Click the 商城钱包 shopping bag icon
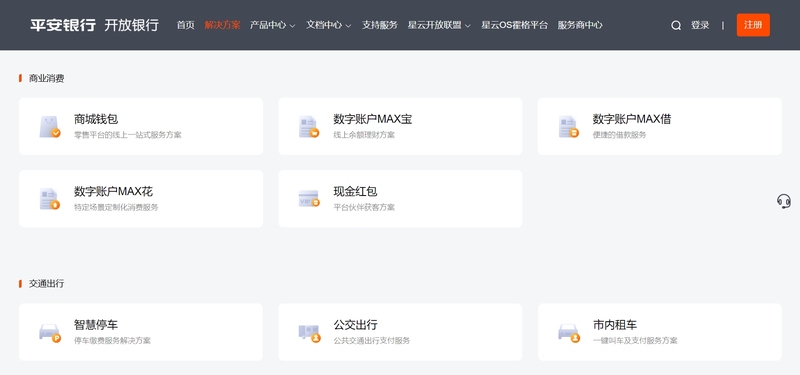800x375 pixels. [x=50, y=127]
